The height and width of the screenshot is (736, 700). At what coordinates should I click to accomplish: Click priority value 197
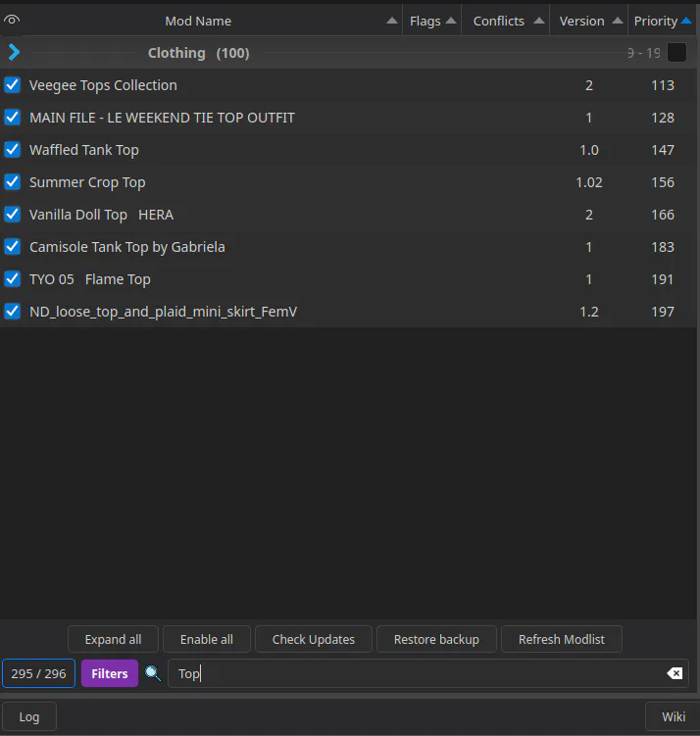663,313
